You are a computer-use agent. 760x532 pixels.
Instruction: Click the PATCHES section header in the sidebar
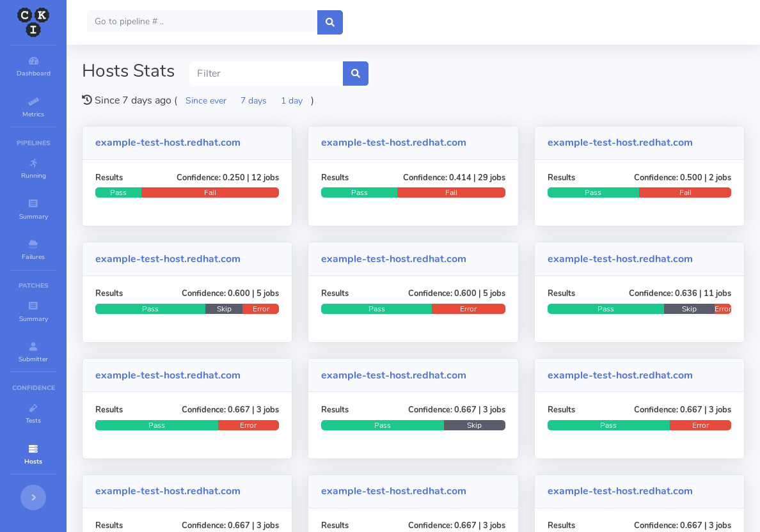[x=33, y=285]
